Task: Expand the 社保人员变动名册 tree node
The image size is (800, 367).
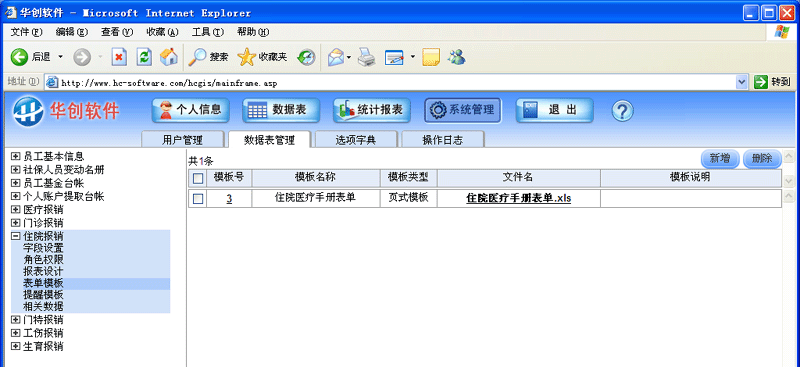Action: (x=15, y=169)
